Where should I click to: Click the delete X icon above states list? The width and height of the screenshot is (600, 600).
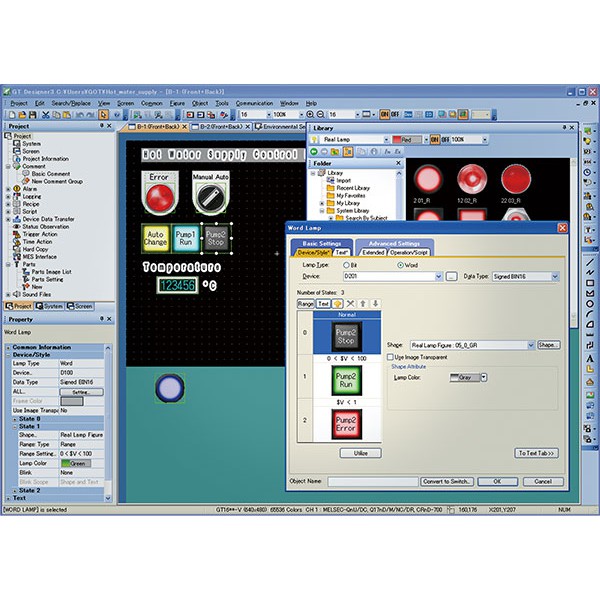350,304
